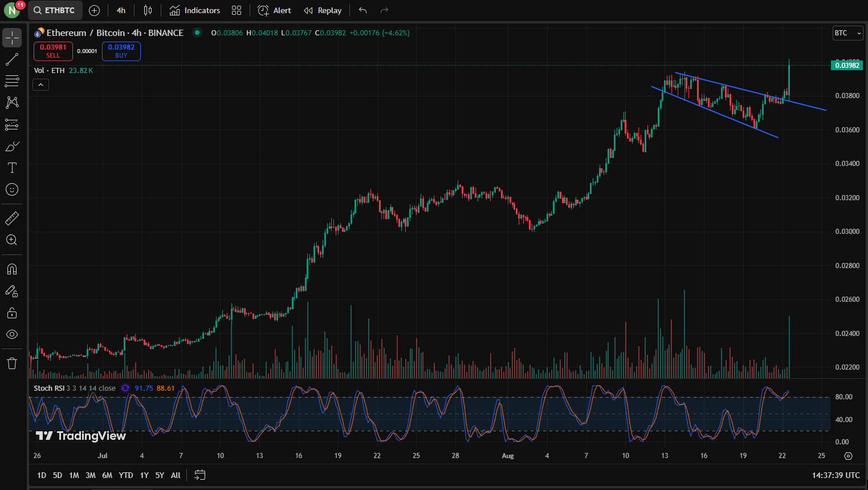Open the BTC currency dropdown

847,33
